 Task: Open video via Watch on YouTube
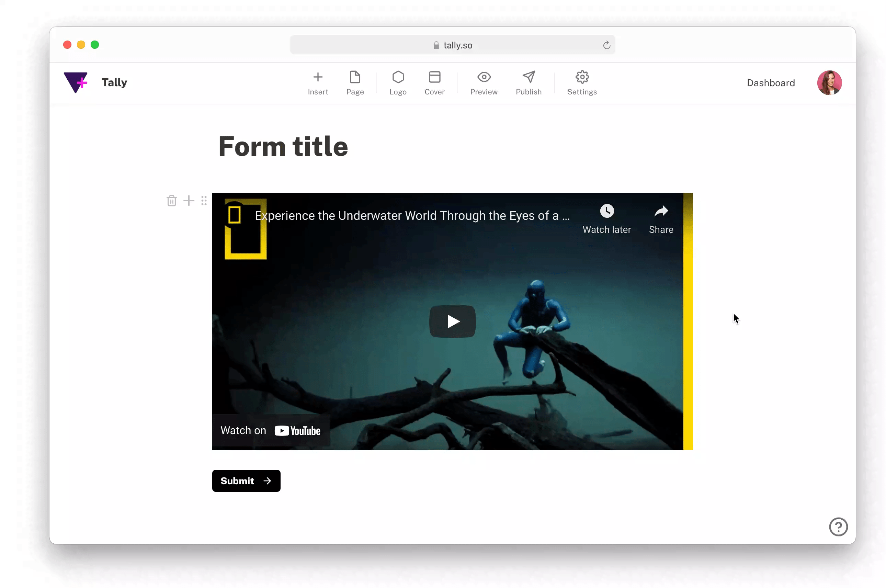[x=271, y=430]
